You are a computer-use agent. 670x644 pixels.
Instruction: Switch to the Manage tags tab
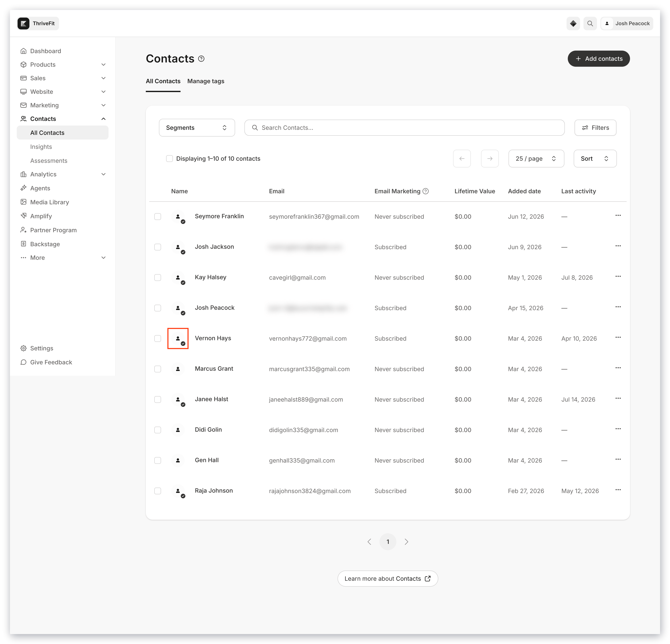(x=206, y=81)
